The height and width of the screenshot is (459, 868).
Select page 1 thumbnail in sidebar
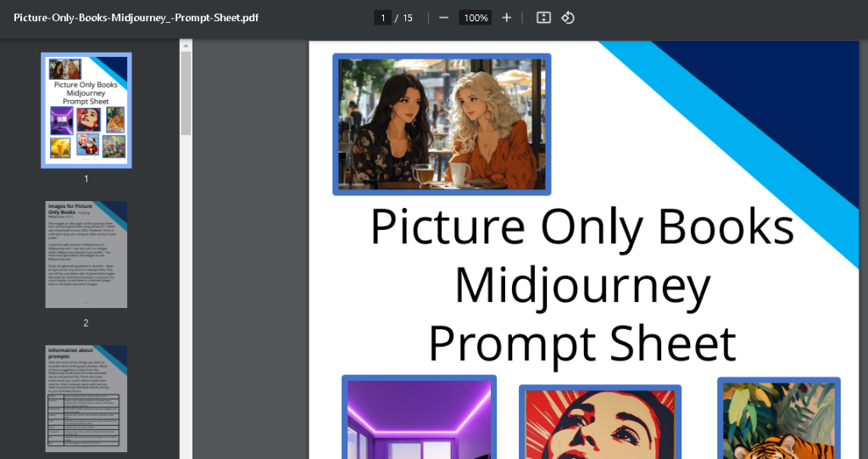click(x=86, y=110)
